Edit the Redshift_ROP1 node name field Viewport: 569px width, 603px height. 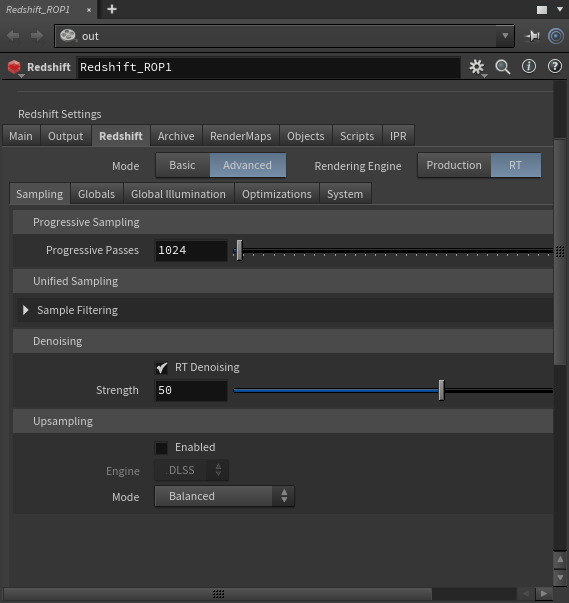(269, 67)
